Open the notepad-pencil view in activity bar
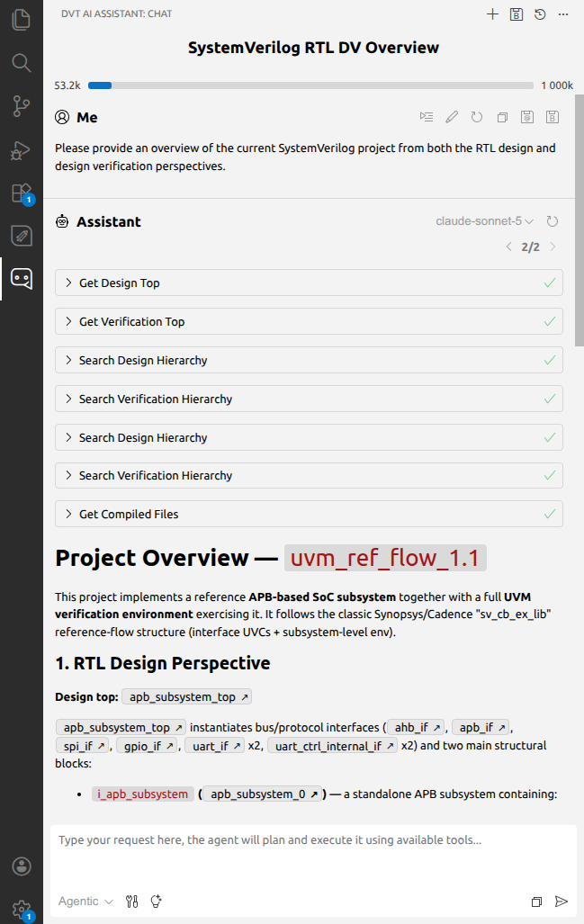The width and height of the screenshot is (584, 924). pos(22,236)
